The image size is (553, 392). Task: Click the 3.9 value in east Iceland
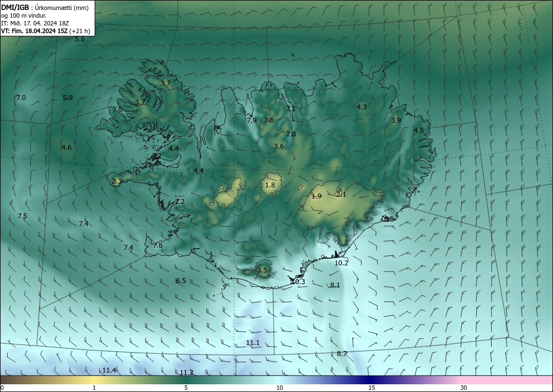[396, 120]
